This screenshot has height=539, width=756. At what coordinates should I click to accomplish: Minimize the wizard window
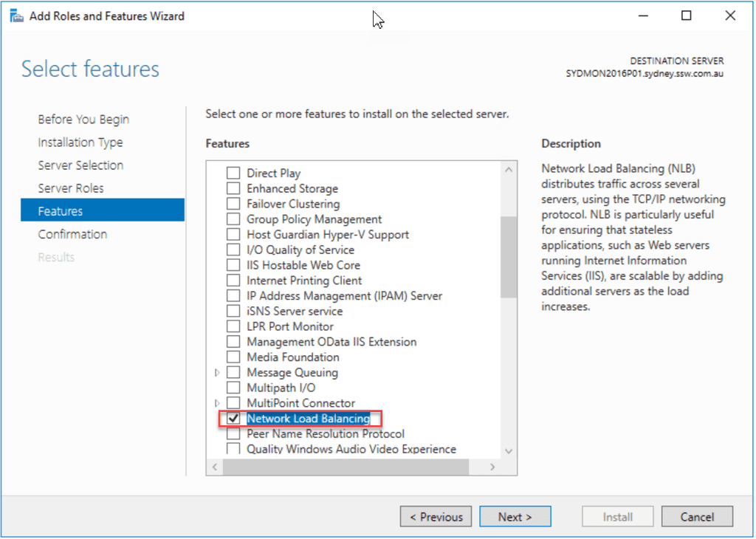[x=643, y=16]
